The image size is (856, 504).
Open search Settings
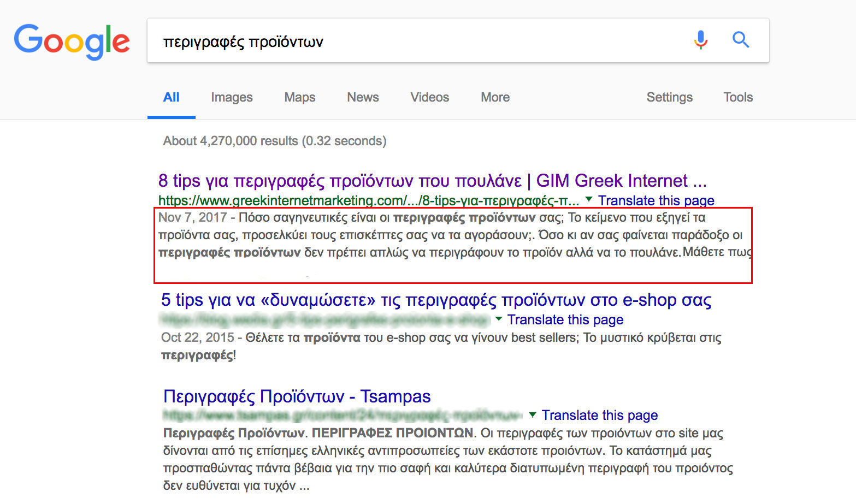(670, 97)
